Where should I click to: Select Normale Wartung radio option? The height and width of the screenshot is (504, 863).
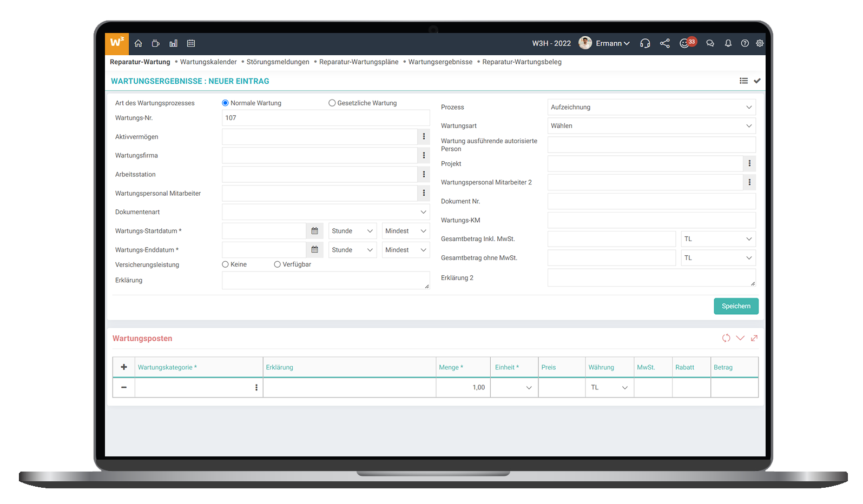pyautogui.click(x=225, y=103)
